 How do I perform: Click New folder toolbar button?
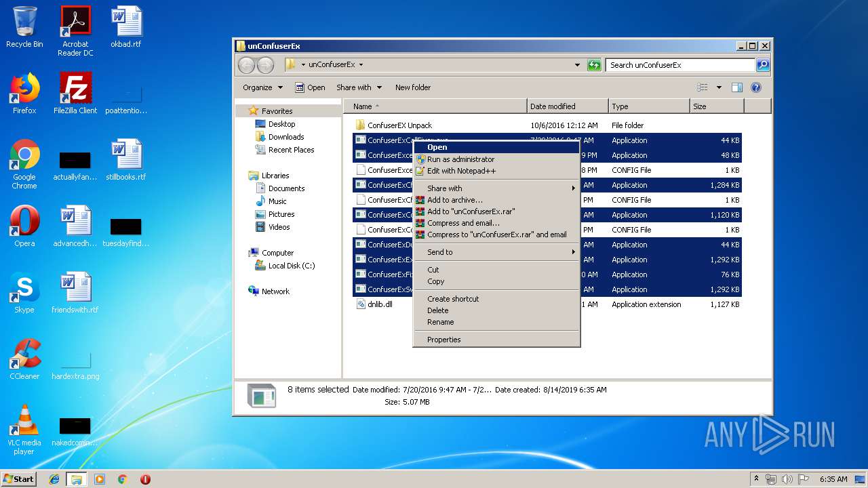coord(413,87)
